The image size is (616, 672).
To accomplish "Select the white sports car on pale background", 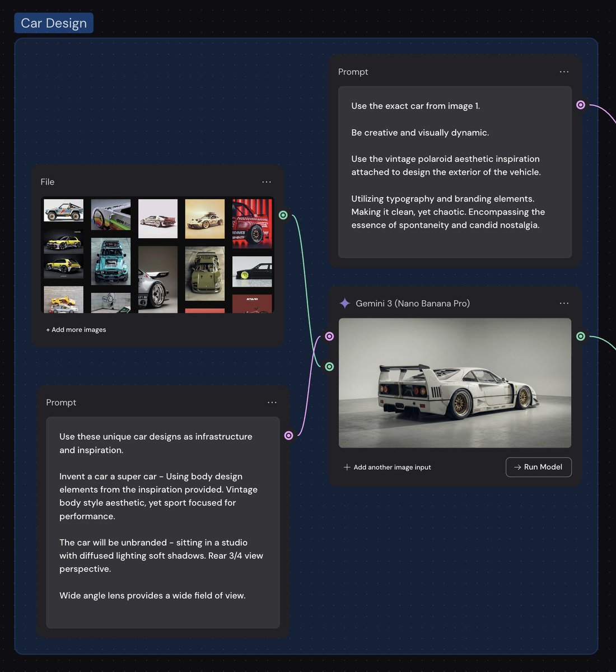I will point(158,219).
